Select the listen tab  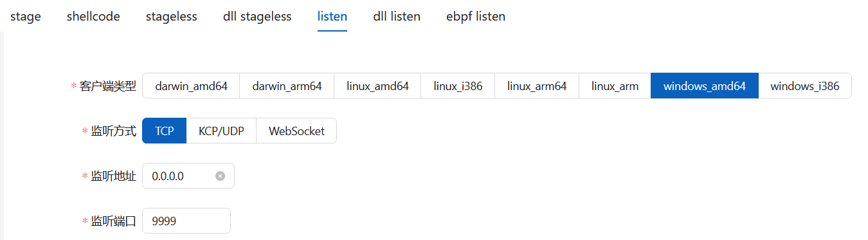(332, 16)
